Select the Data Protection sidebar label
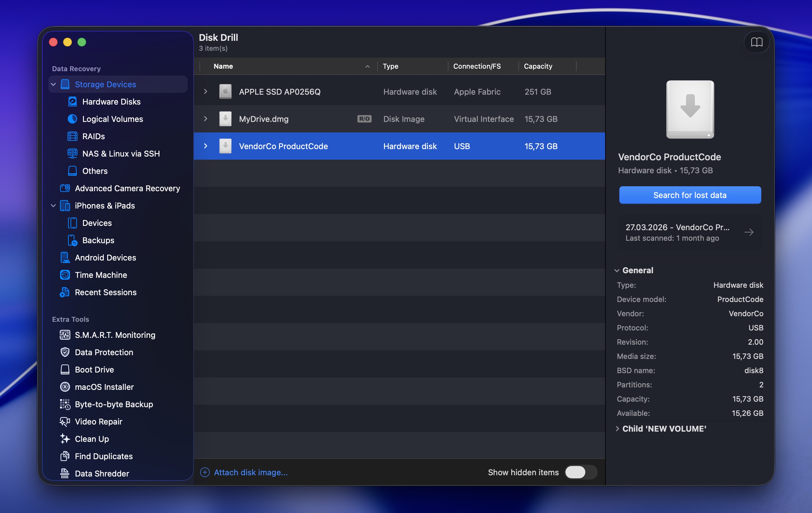Viewport: 812px width, 513px height. (104, 352)
